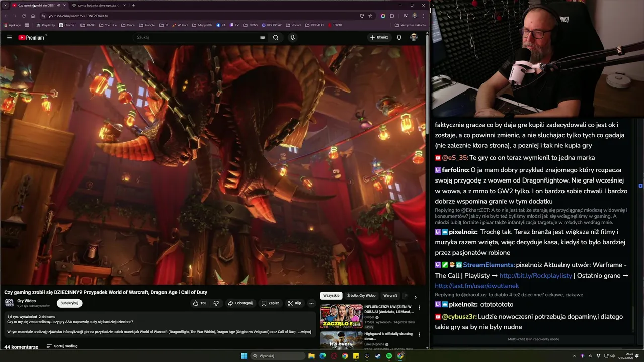Image resolution: width=644 pixels, height=362 pixels.
Task: Open options menu for Highguard video
Action: coord(419,335)
